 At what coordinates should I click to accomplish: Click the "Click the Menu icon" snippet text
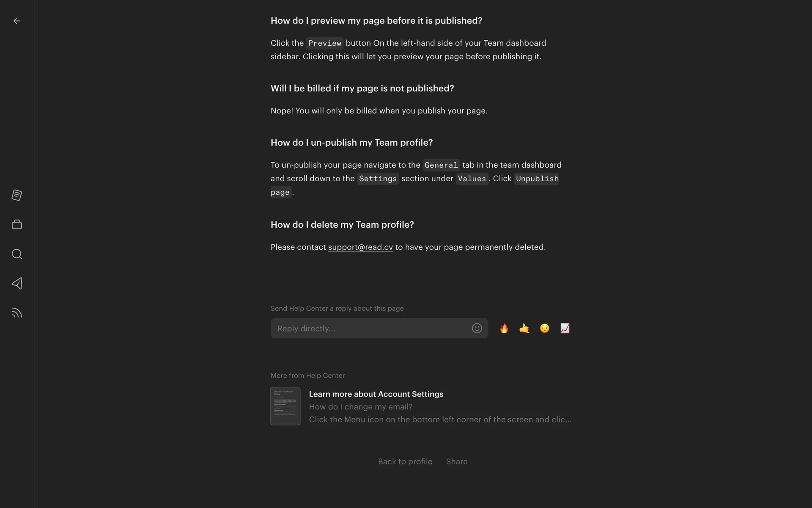click(x=440, y=420)
